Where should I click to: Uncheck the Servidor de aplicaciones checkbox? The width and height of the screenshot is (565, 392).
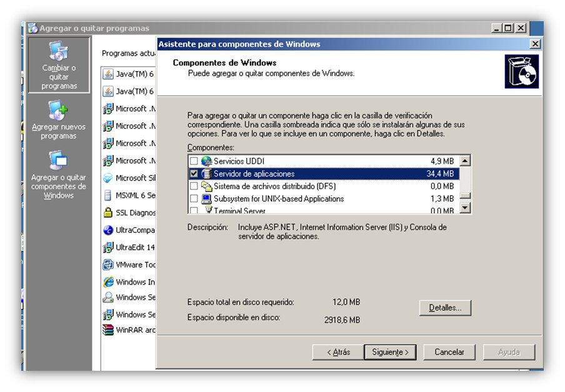click(x=194, y=174)
